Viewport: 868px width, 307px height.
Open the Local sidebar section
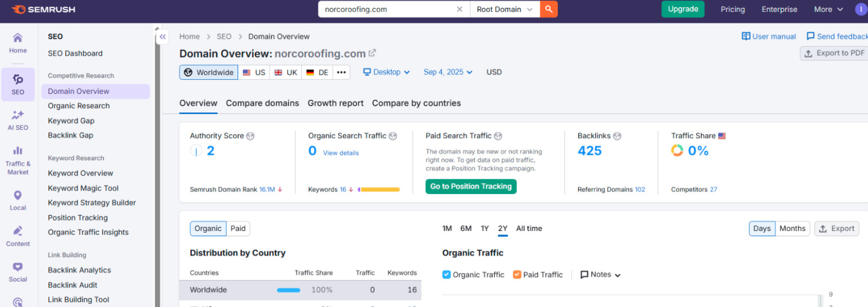pos(18,201)
